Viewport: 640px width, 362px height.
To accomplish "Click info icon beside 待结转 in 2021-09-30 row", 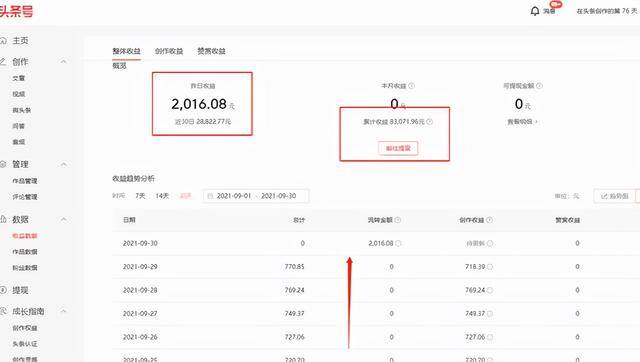I will (490, 243).
